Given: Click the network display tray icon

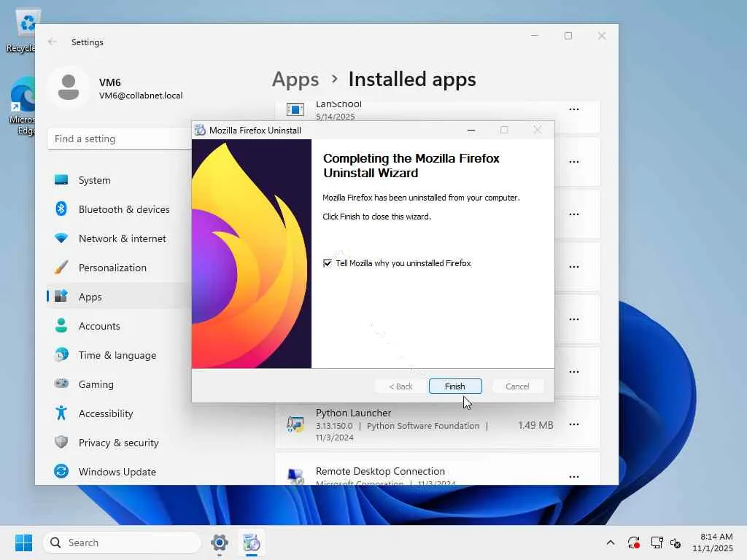Looking at the screenshot, I should tap(657, 542).
